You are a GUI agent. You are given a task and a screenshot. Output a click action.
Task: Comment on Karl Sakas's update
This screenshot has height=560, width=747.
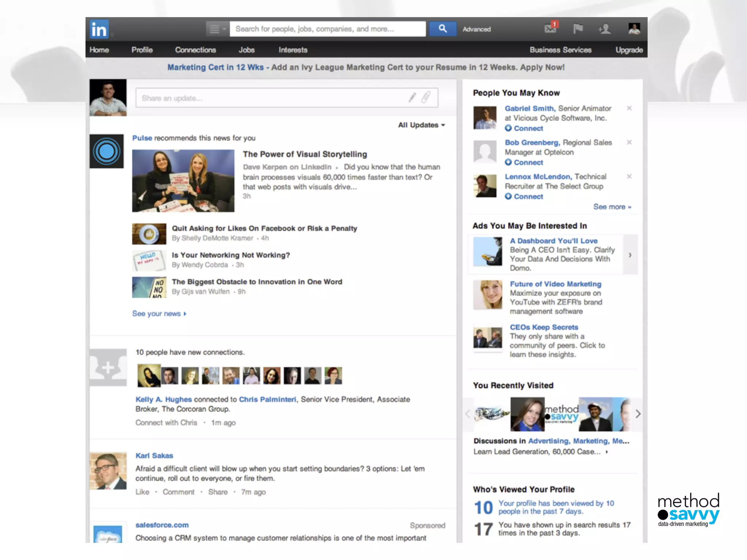pos(178,492)
